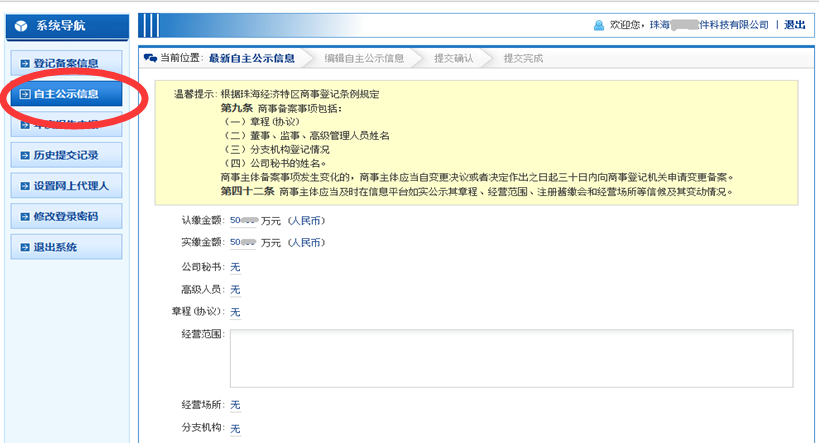Click the arrow icon left of 历史提交记录
Image resolution: width=819 pixels, height=447 pixels.
tap(25, 156)
